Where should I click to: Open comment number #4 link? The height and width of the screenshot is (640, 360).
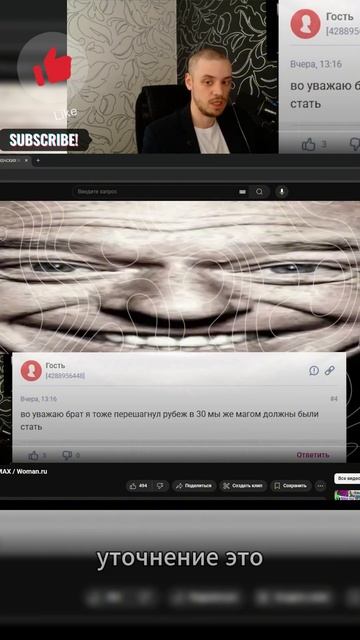[334, 399]
